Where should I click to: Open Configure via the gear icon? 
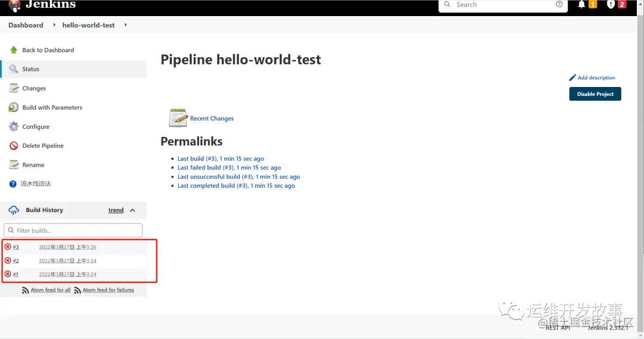tap(14, 126)
